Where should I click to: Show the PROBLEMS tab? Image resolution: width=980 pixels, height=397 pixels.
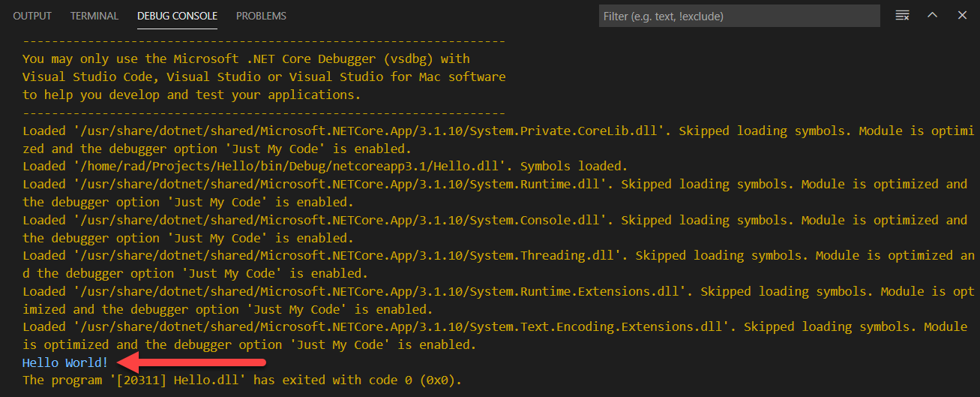click(261, 16)
